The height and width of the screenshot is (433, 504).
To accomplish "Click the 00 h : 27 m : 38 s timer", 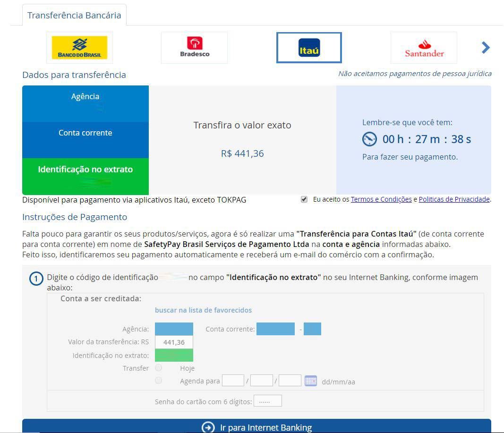I will 427,139.
